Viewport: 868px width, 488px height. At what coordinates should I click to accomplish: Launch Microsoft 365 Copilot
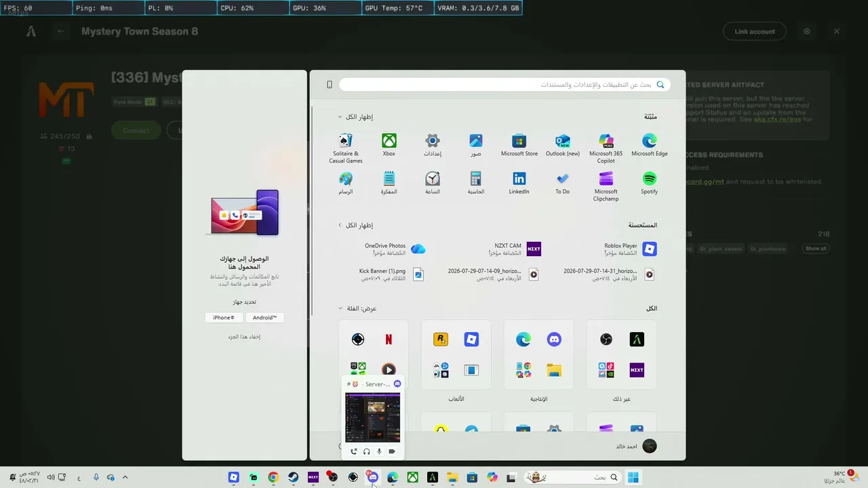pos(606,148)
